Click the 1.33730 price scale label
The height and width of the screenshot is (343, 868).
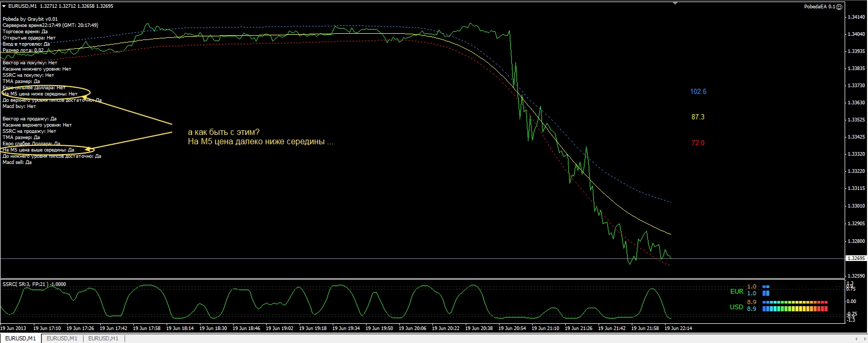[857, 86]
